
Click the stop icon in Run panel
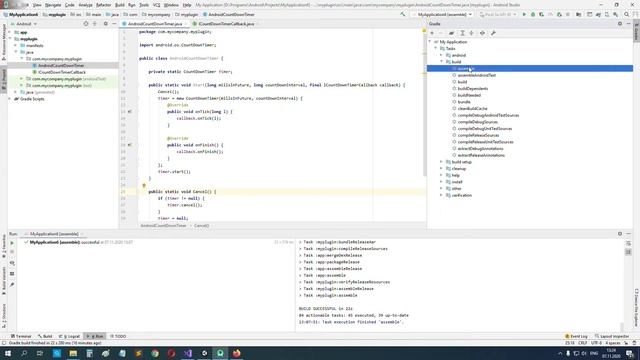pos(12,252)
